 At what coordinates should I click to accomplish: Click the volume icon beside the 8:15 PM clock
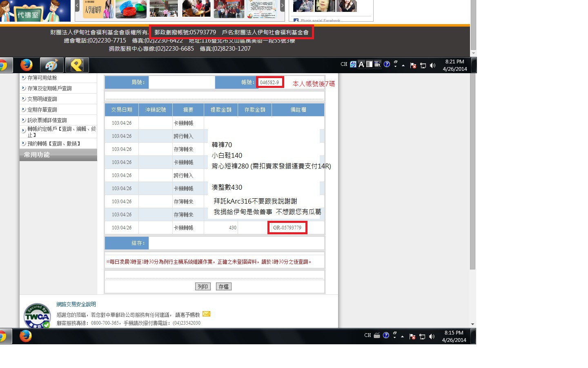click(x=432, y=337)
